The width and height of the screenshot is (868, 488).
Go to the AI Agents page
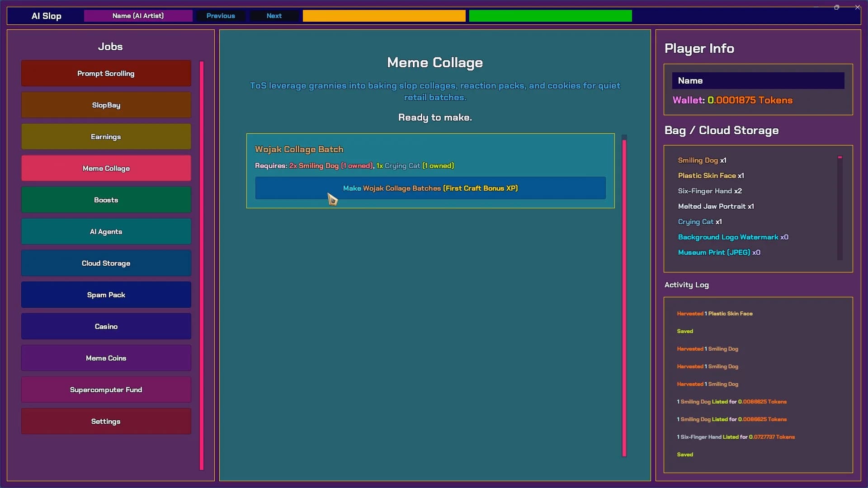click(106, 231)
